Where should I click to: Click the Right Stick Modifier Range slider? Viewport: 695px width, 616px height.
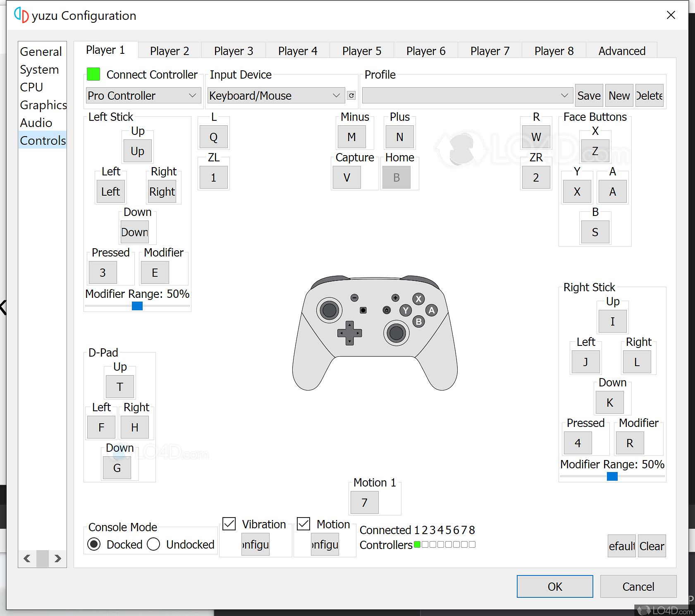click(x=612, y=476)
